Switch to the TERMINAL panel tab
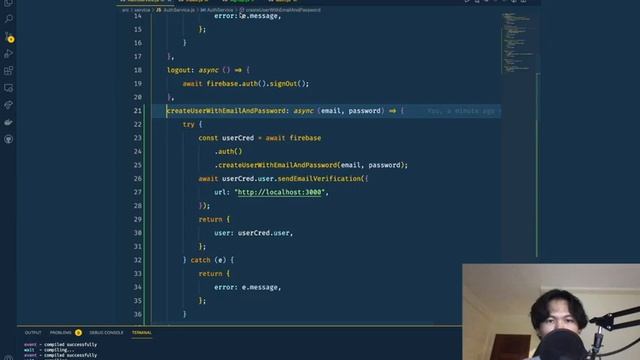Image resolution: width=640 pixels, height=360 pixels. [142, 333]
